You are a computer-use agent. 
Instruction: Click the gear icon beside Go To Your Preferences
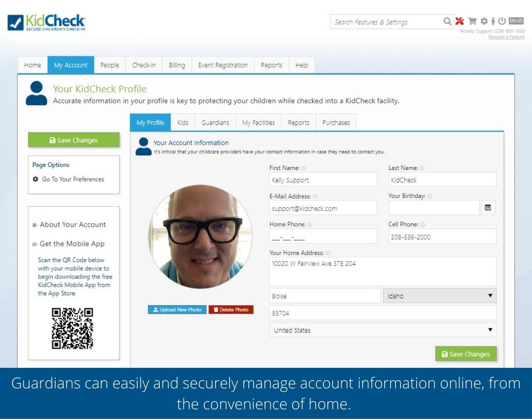tap(36, 179)
